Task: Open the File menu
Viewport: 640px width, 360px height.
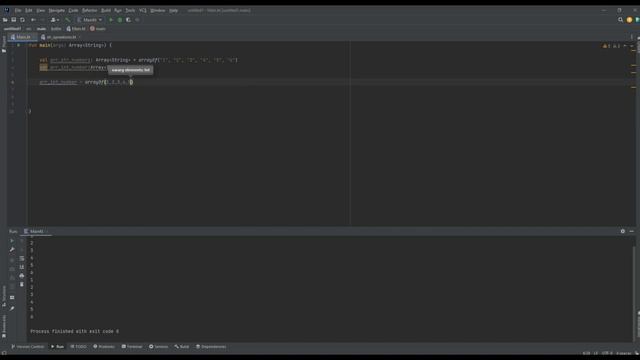Action: (x=18, y=10)
